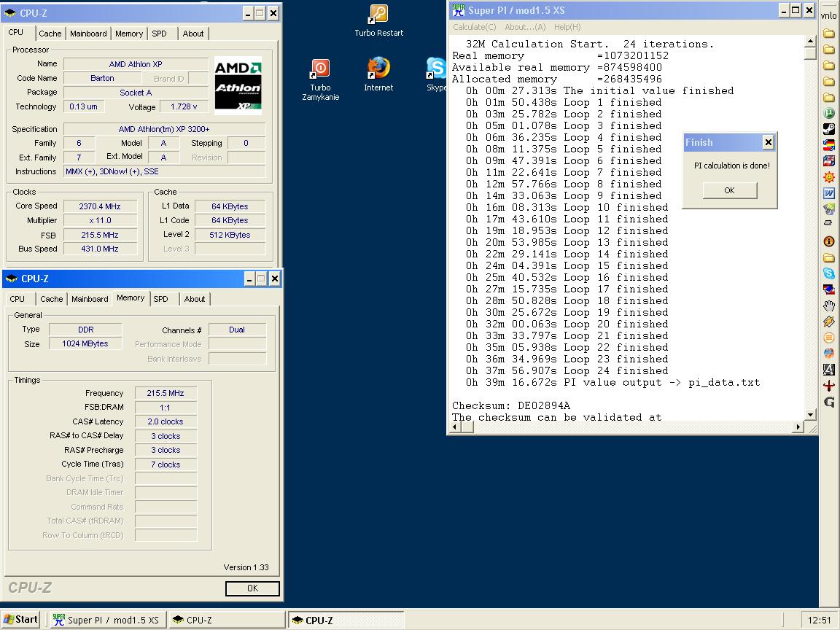840x630 pixels.
Task: Click the AMD Athlon XP logo
Action: 238,86
